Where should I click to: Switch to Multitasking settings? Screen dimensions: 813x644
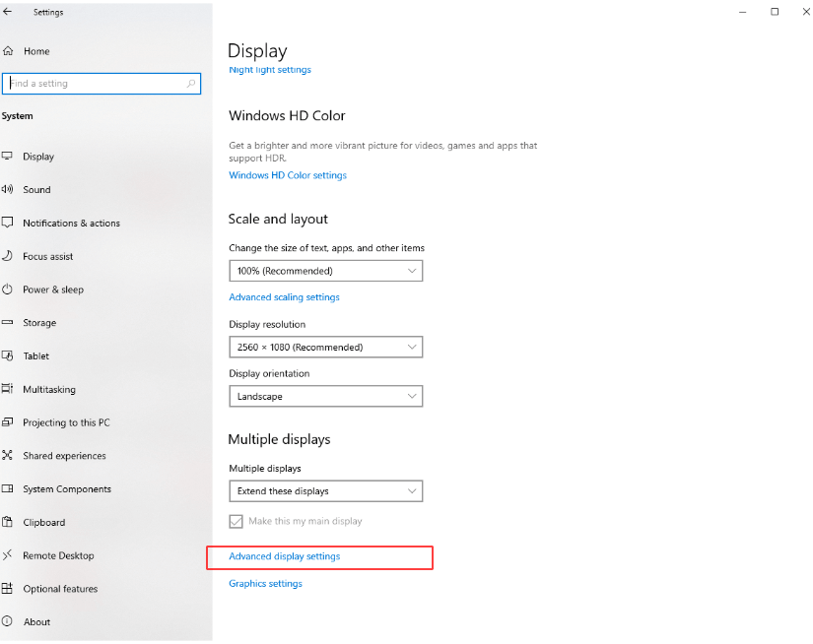pos(48,390)
